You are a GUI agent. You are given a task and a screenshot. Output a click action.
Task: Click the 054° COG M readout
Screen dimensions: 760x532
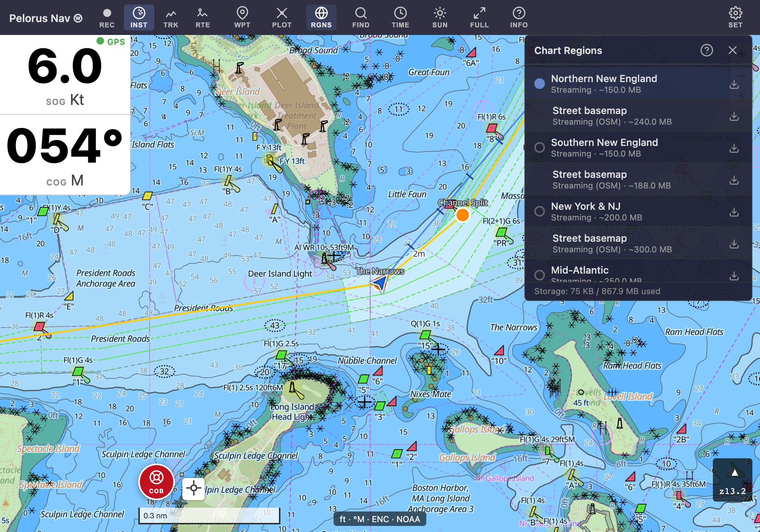pos(65,155)
